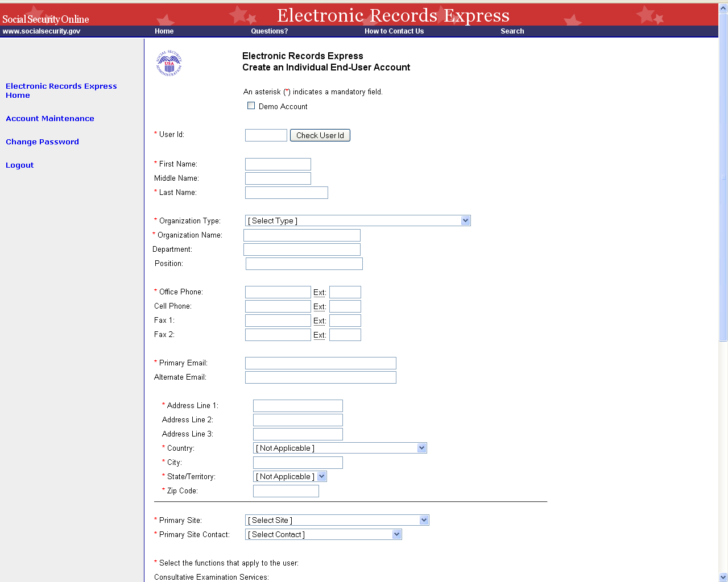Click the Address Line 3 field
The image size is (728, 582).
298,434
